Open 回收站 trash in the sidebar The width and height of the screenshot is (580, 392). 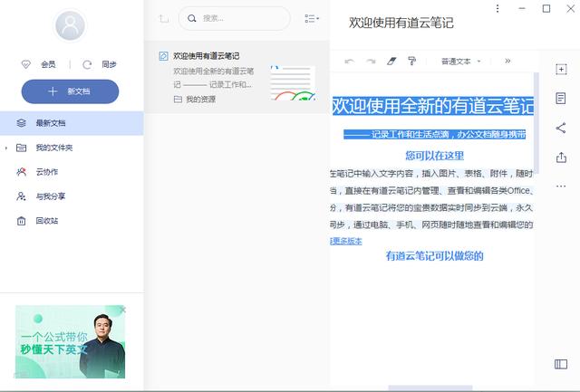pos(72,221)
